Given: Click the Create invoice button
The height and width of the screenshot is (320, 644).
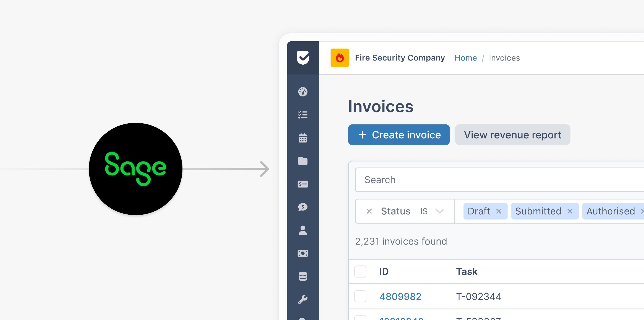Looking at the screenshot, I should click(x=399, y=135).
